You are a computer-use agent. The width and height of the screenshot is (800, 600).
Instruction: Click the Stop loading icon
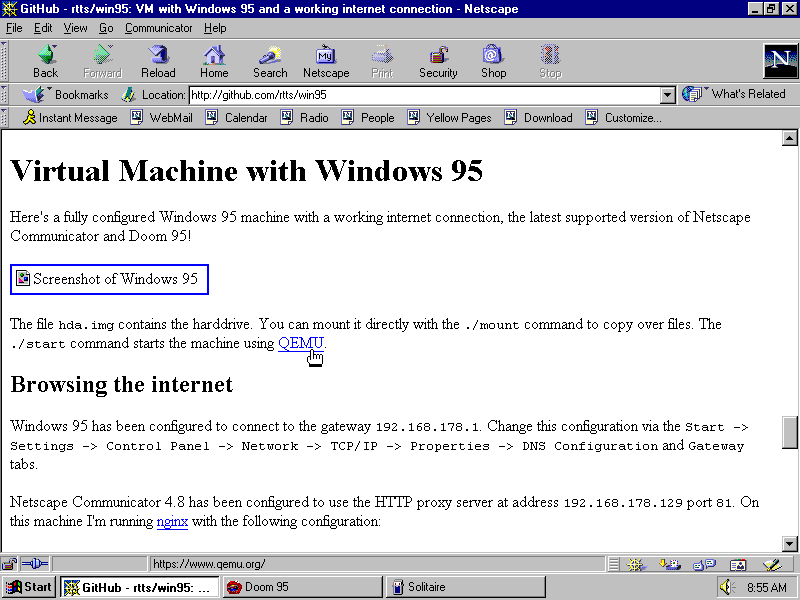(x=550, y=61)
